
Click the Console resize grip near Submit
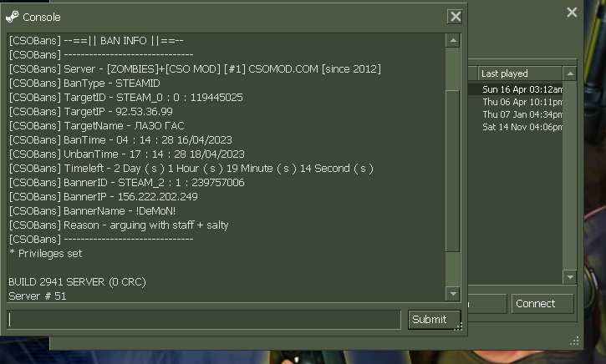pyautogui.click(x=458, y=326)
